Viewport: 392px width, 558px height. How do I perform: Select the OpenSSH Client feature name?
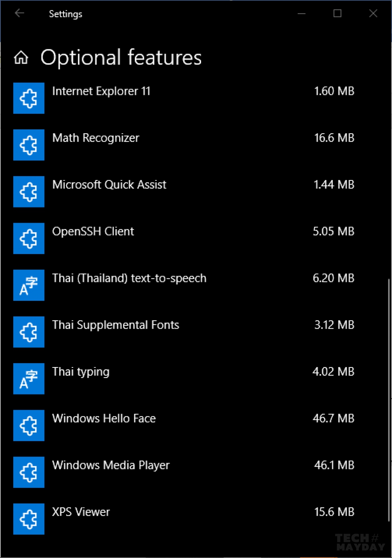tap(93, 231)
